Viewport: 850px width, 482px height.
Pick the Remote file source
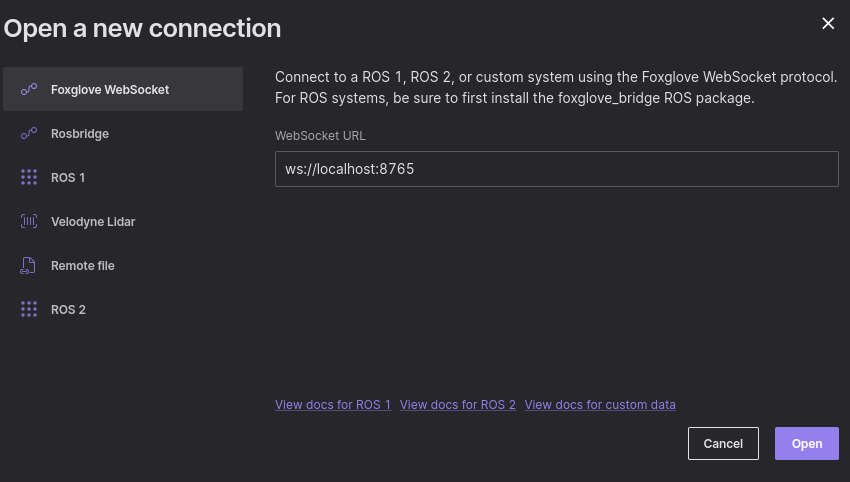point(83,265)
